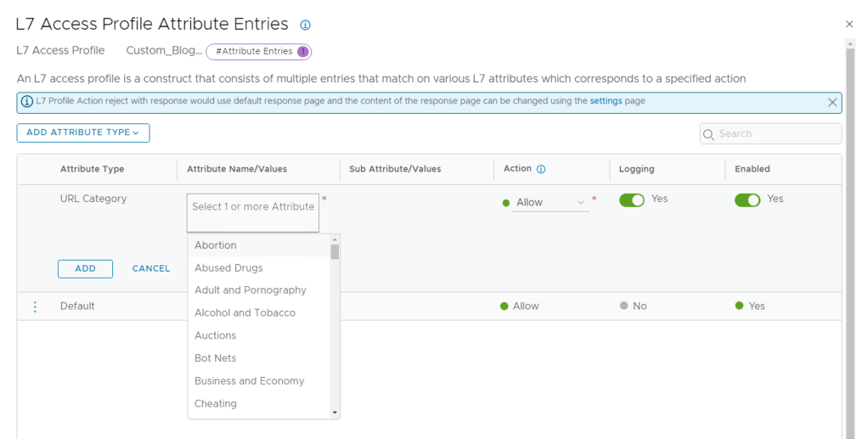
Task: Click the info icon beside the dialog title
Action: point(306,25)
